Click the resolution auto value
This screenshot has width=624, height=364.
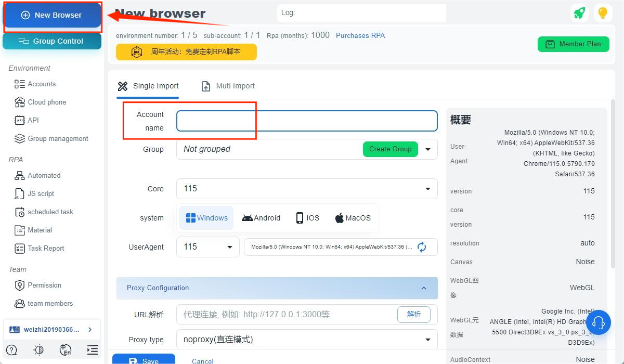[588, 243]
